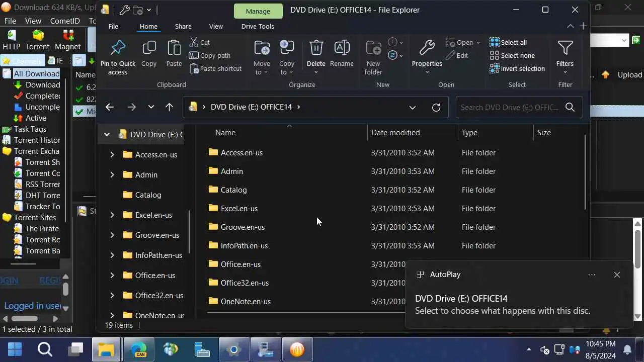Click AutoPlay DVD Drive notification message
The image size is (644, 362).
[503, 305]
